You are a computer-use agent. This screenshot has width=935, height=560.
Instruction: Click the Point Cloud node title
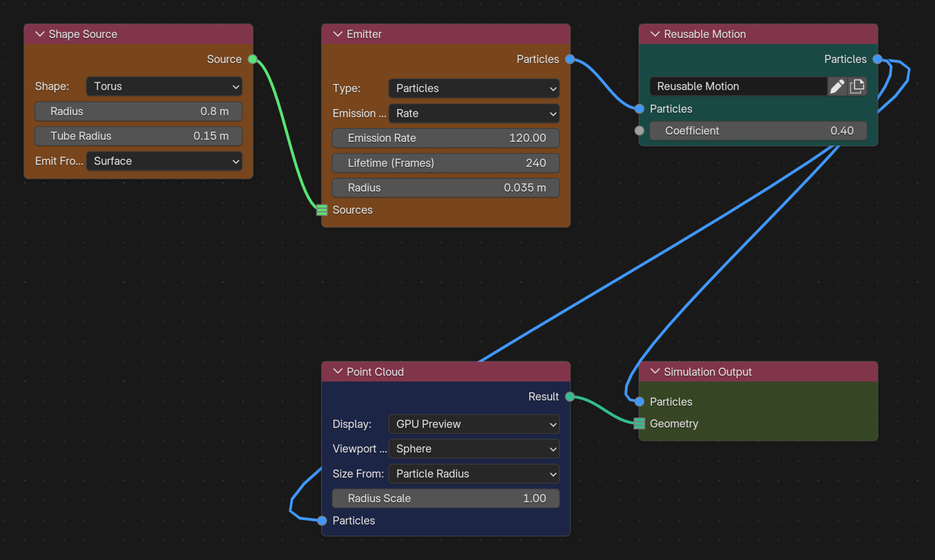375,372
